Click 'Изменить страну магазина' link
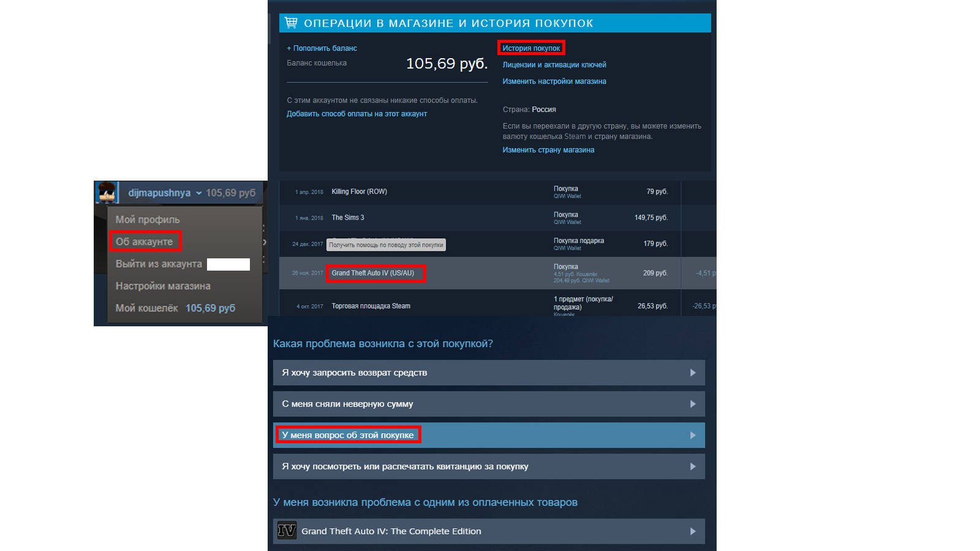Viewport: 980px width, 551px height. point(548,149)
